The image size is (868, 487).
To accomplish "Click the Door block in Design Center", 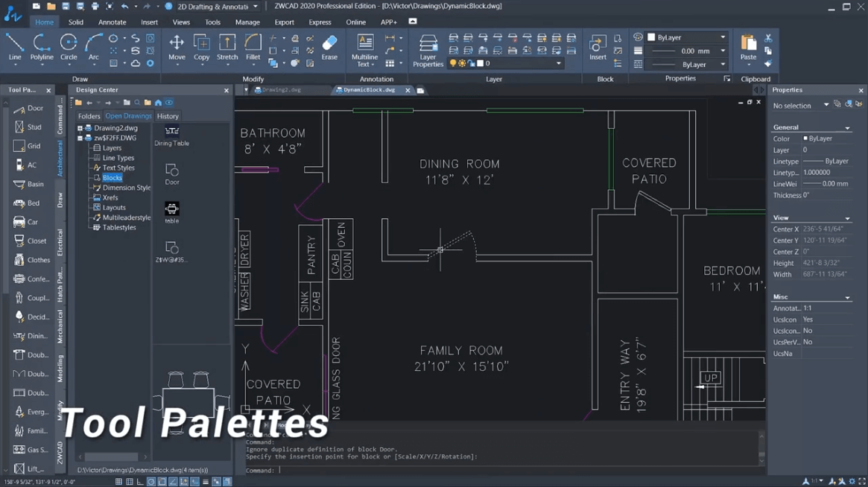I will click(171, 174).
